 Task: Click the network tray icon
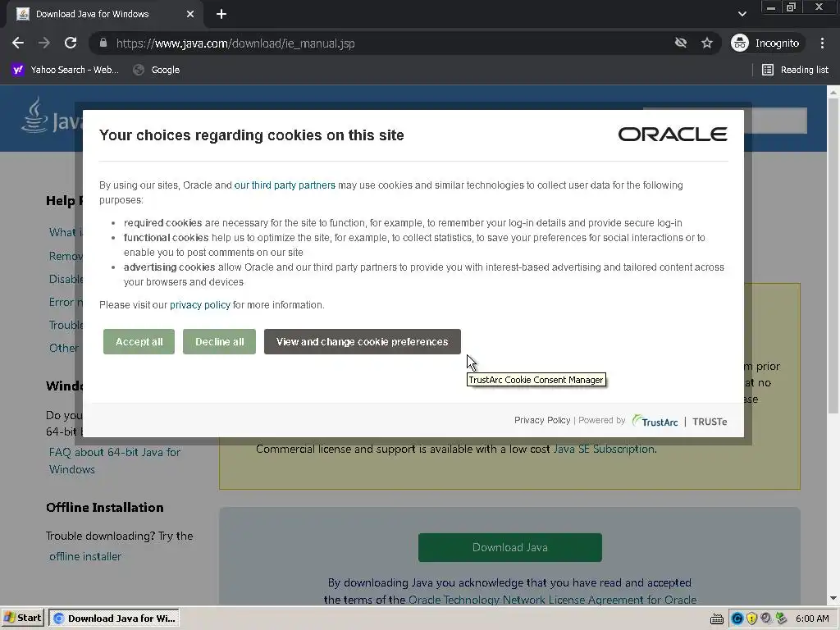tap(781, 619)
